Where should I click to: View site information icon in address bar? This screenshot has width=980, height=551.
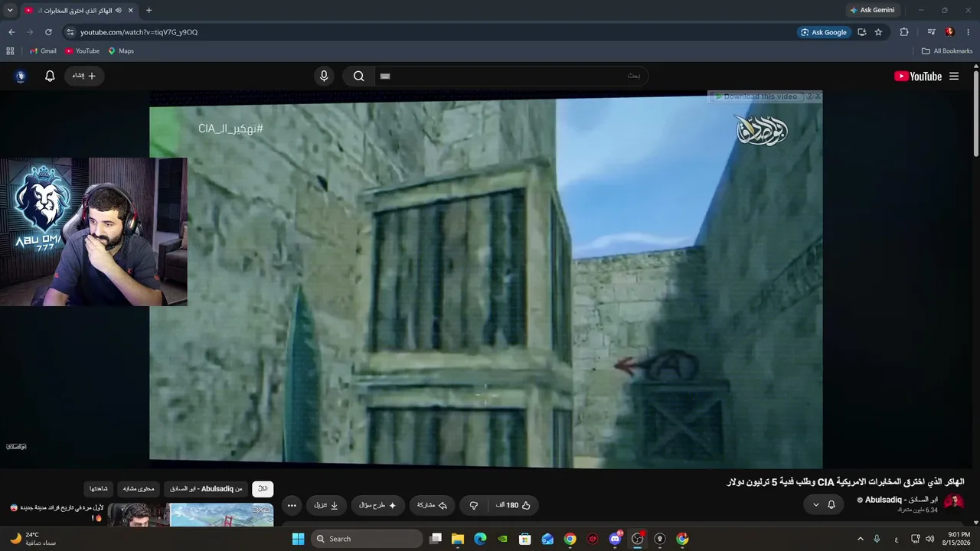tap(70, 32)
